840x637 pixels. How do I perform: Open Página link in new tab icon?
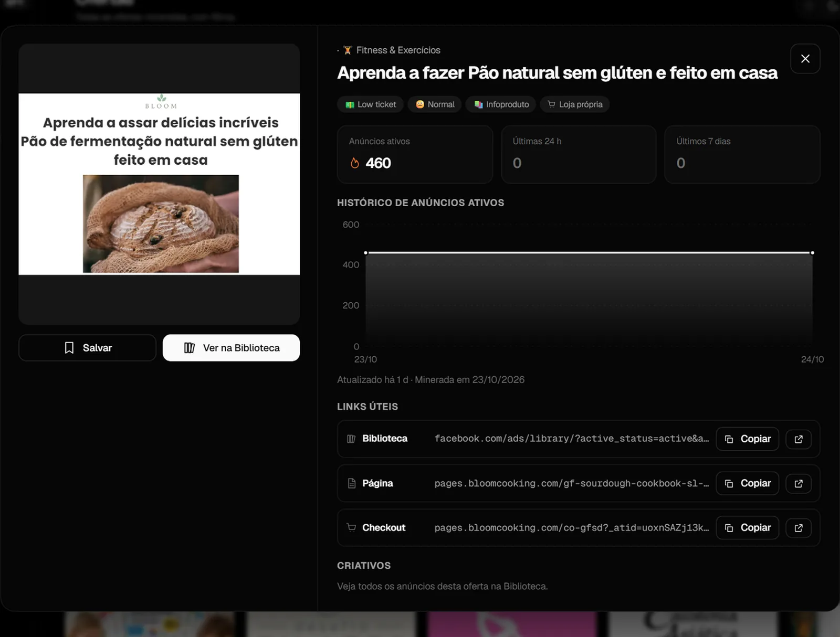(799, 483)
